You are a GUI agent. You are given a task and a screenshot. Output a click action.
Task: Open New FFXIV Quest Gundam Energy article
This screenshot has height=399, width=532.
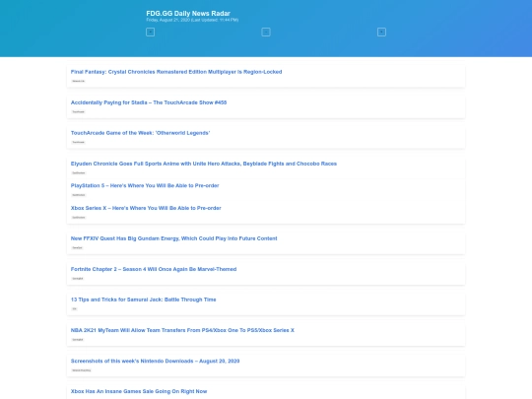click(x=173, y=238)
